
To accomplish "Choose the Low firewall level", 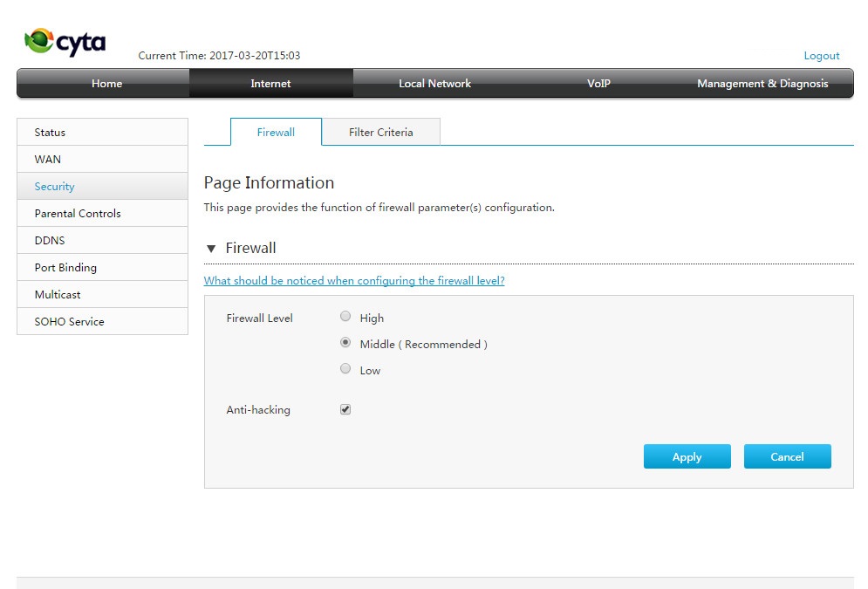I will point(345,369).
